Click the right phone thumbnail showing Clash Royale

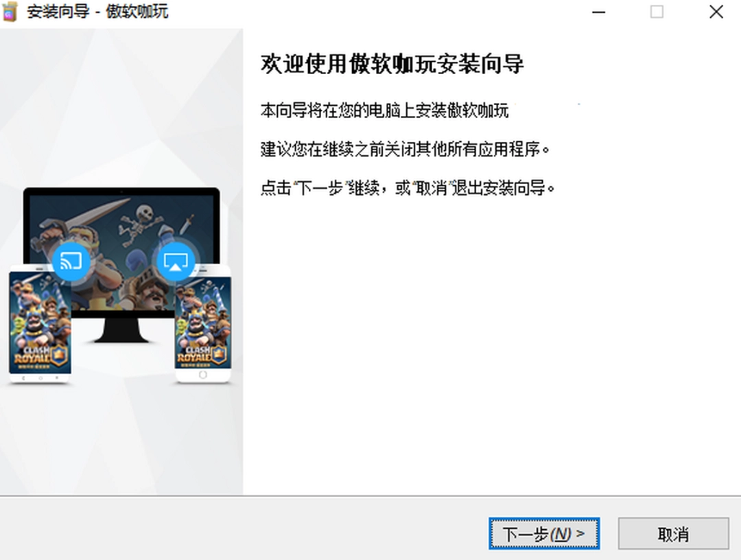[202, 323]
